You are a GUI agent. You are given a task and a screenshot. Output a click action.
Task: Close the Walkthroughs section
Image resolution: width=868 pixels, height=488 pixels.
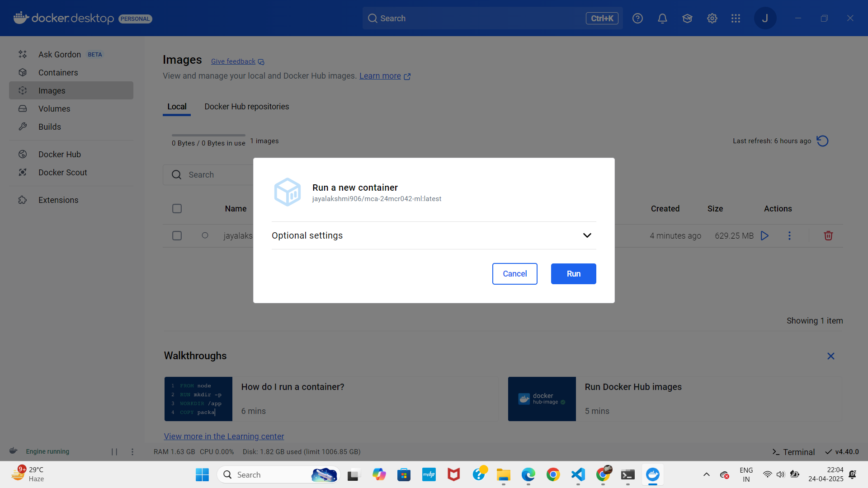coord(830,356)
